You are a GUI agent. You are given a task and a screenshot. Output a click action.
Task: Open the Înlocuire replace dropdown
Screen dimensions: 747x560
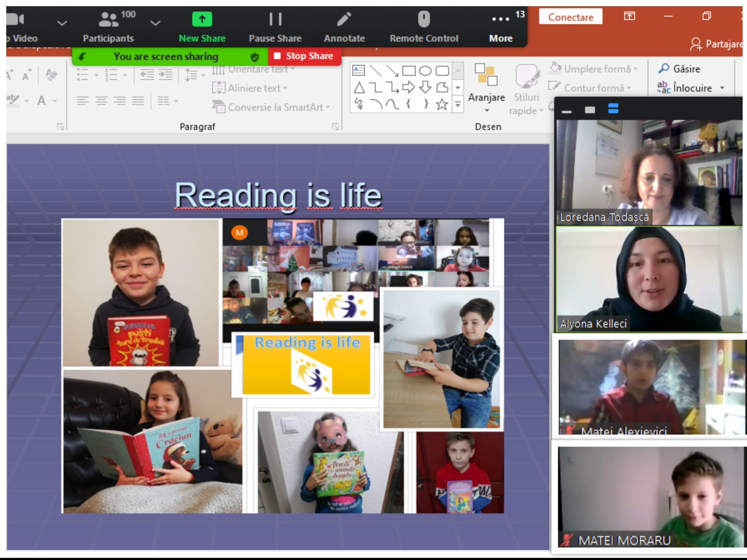pyautogui.click(x=722, y=88)
